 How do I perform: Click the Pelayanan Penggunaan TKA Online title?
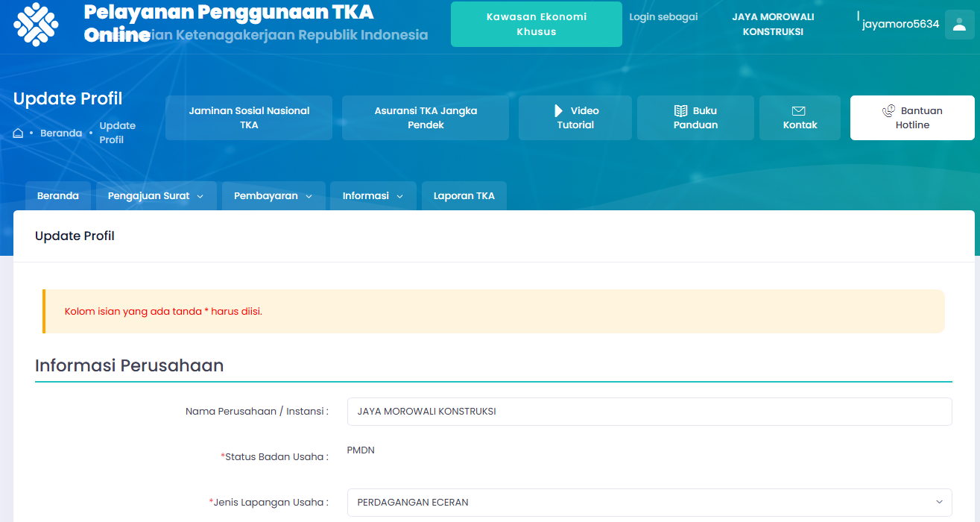229,23
